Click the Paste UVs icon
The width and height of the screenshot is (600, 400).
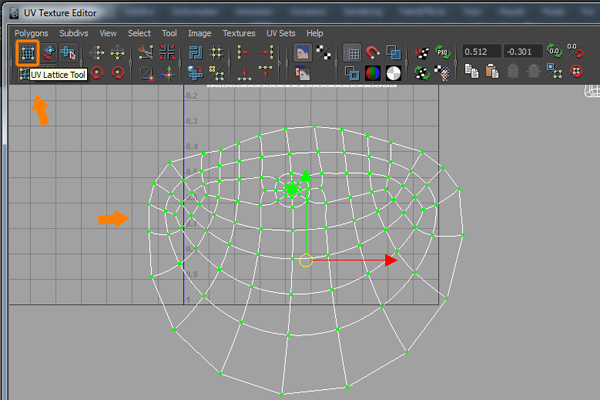coord(492,72)
